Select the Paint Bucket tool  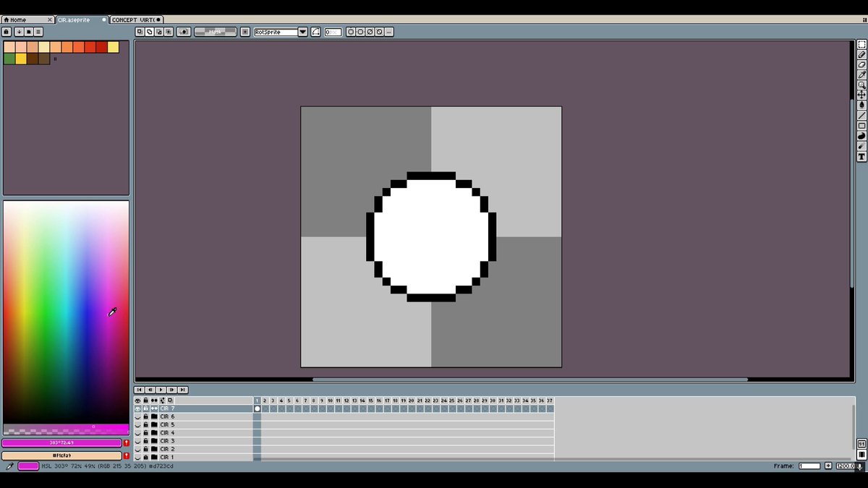pos(861,105)
